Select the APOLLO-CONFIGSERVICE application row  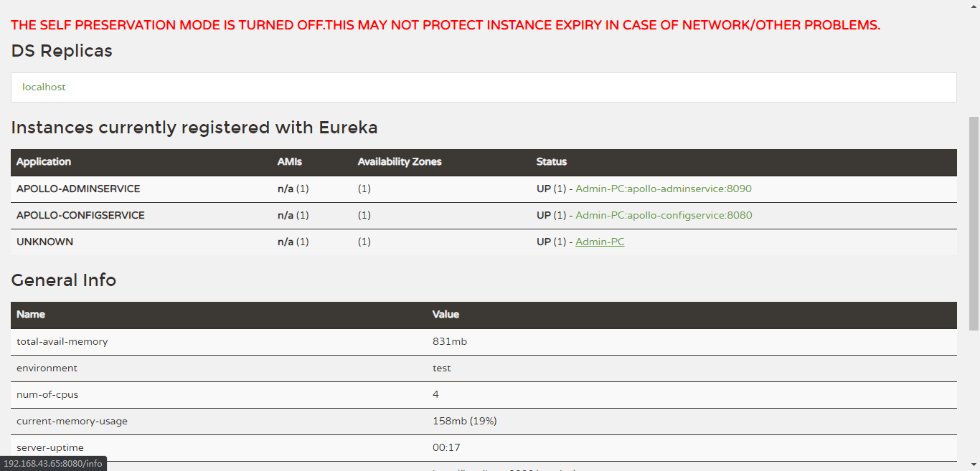[x=80, y=215]
